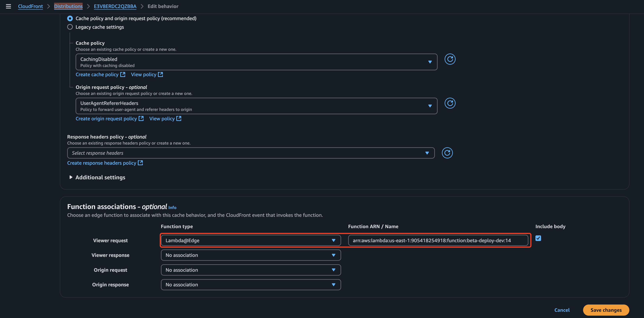Click external link icon beside Create cache policy
Screen dimensions: 644x318
(123, 74)
